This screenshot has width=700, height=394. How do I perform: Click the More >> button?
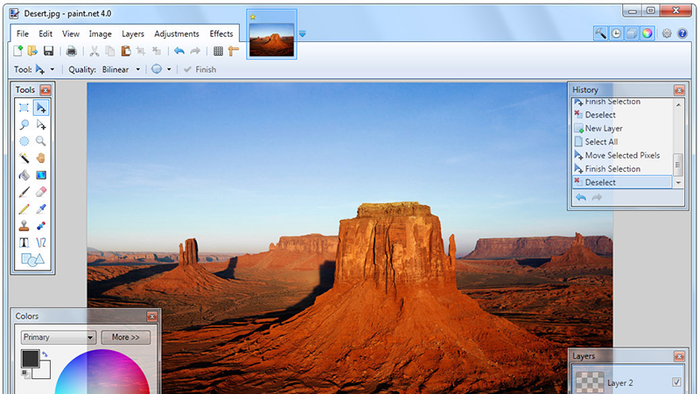point(125,337)
